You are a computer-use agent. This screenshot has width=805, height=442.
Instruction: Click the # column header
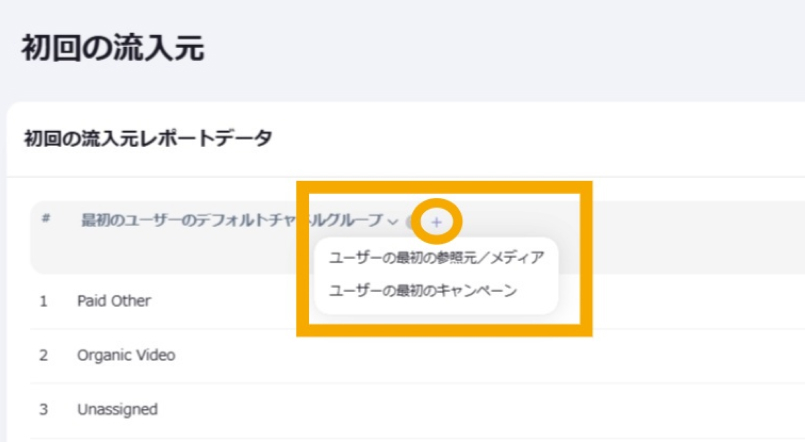[x=46, y=217]
